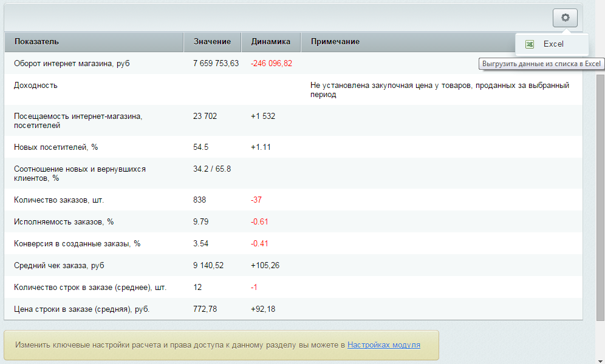The height and width of the screenshot is (364, 605).
Task: Click the Примечание column header
Action: click(x=335, y=42)
